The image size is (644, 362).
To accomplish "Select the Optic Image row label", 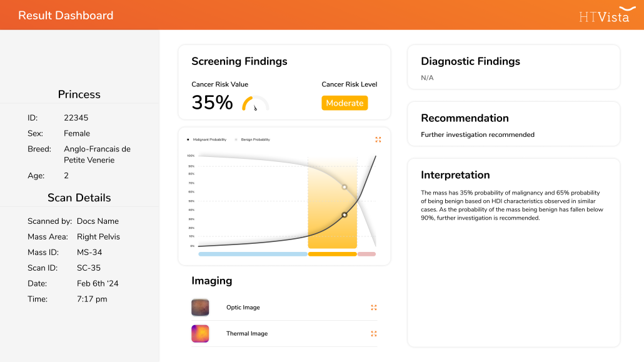I will (243, 308).
